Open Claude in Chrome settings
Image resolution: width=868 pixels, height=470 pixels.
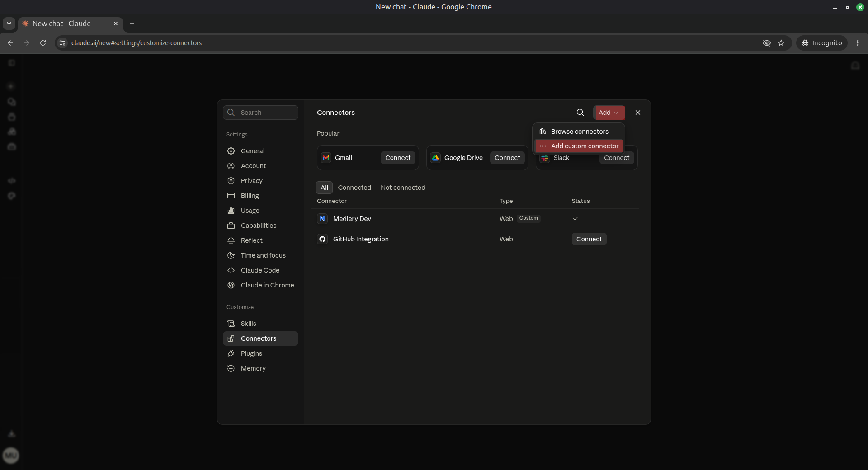(x=260, y=285)
